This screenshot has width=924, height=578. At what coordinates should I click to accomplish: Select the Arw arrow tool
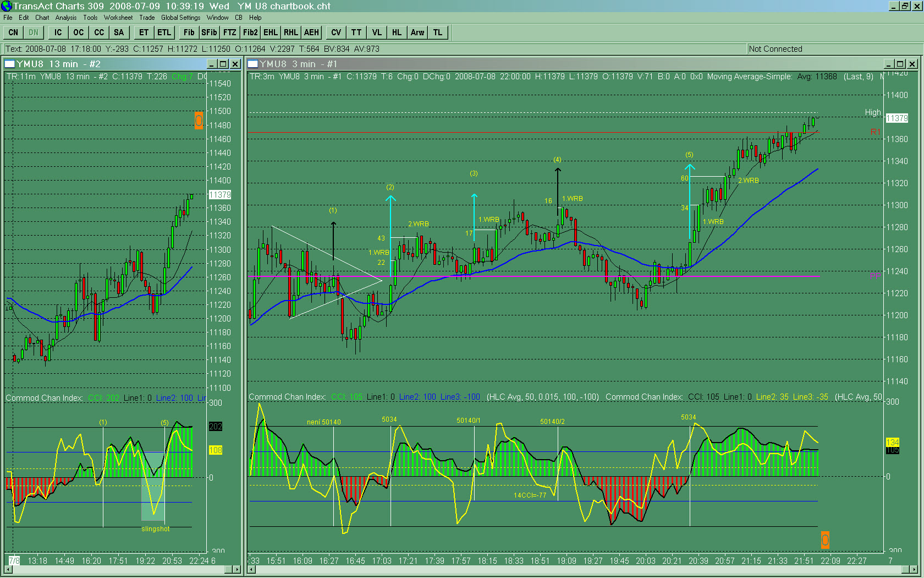[x=417, y=32]
